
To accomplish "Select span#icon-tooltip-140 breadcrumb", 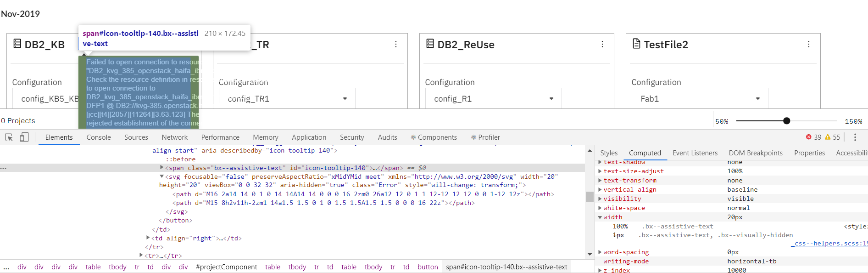I will click(506, 267).
